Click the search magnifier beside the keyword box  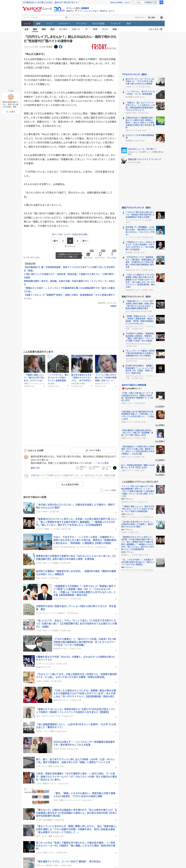[66, 18]
